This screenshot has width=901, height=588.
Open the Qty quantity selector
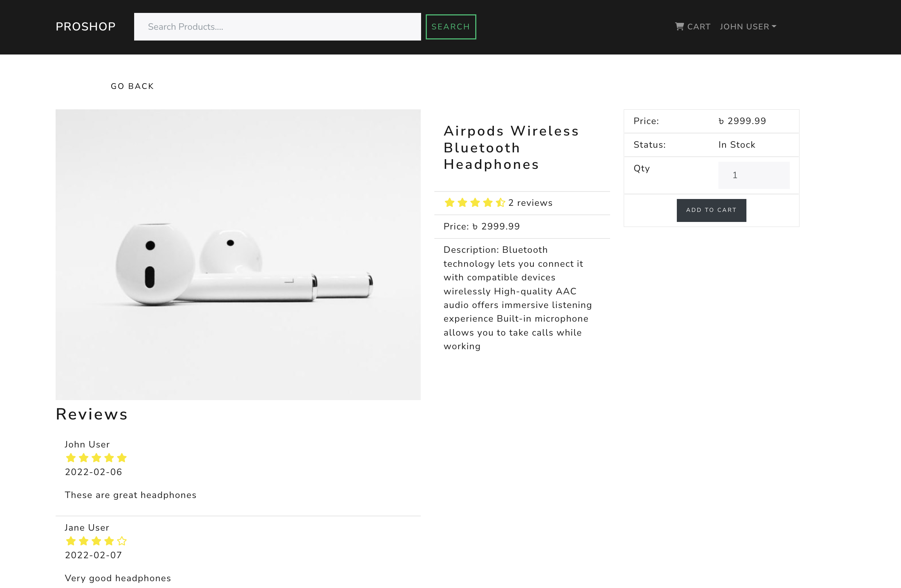click(753, 175)
